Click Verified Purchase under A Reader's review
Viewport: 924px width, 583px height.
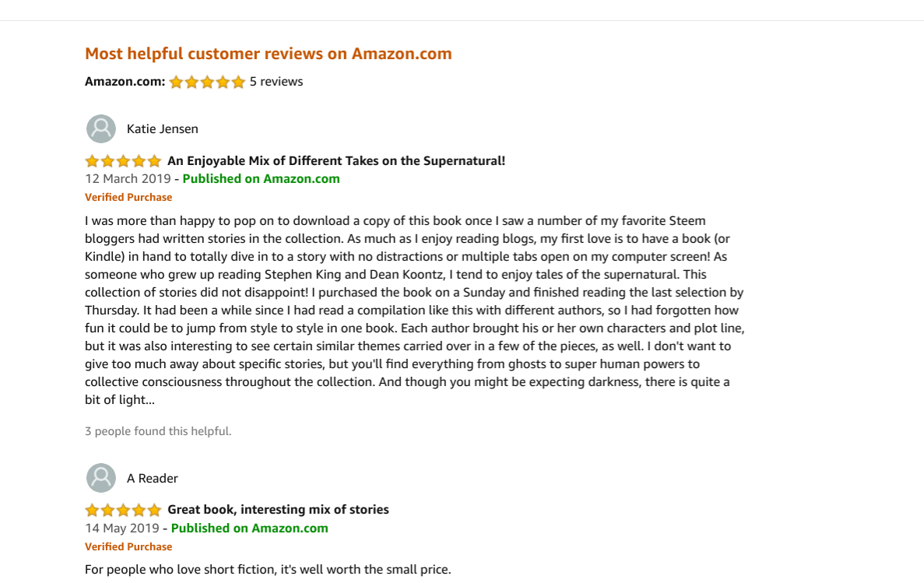(x=128, y=546)
